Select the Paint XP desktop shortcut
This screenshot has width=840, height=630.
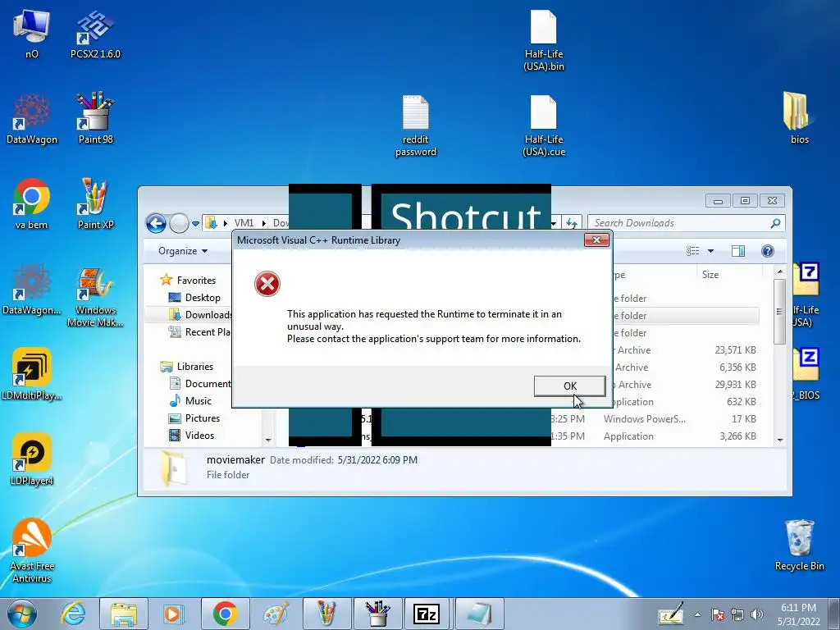click(95, 204)
